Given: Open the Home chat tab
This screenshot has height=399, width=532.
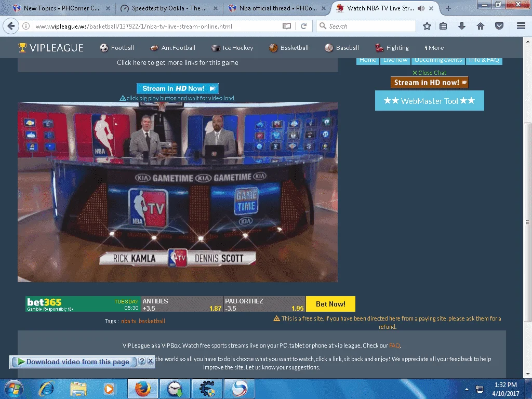Looking at the screenshot, I should (x=368, y=61).
